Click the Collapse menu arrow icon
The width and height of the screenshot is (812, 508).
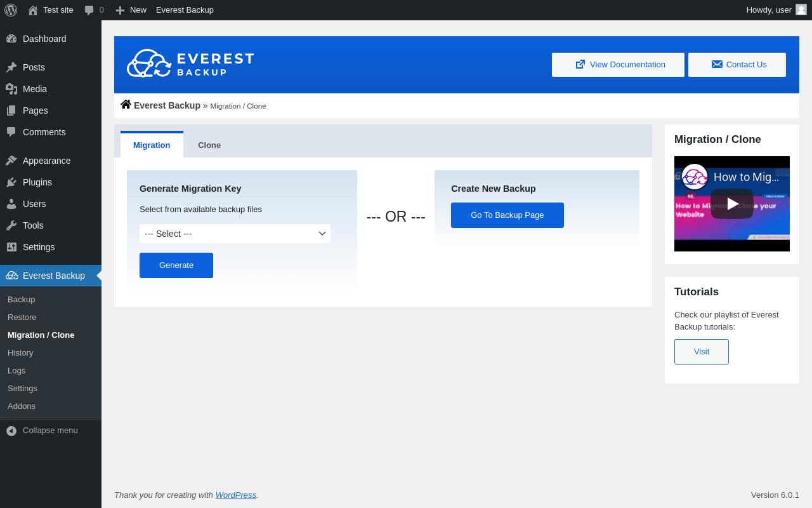click(11, 431)
